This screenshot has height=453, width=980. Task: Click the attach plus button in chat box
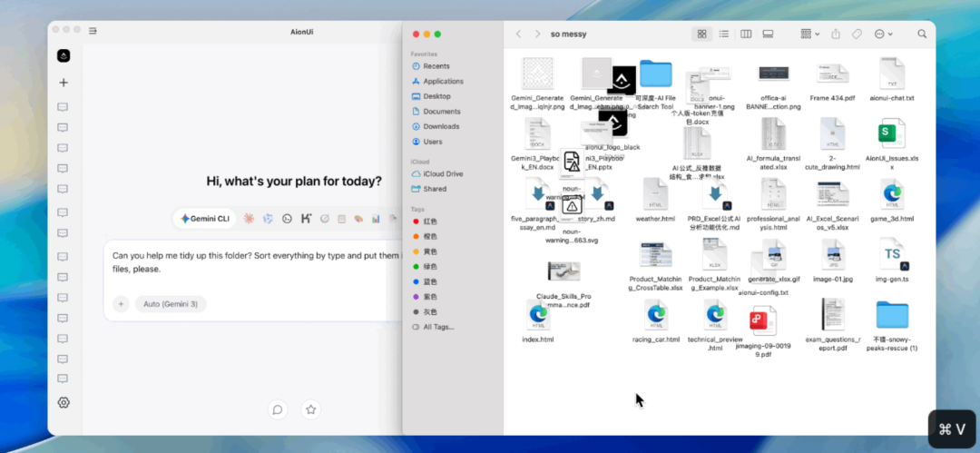tap(121, 304)
